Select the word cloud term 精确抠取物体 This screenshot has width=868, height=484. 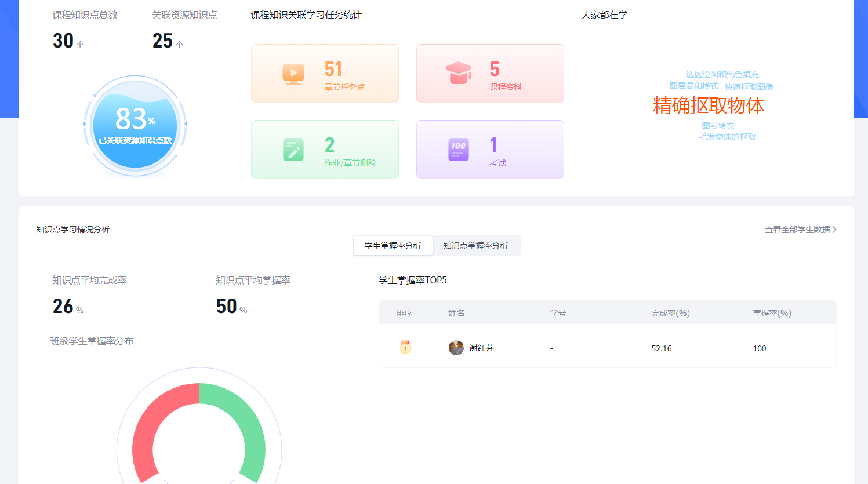click(x=709, y=105)
